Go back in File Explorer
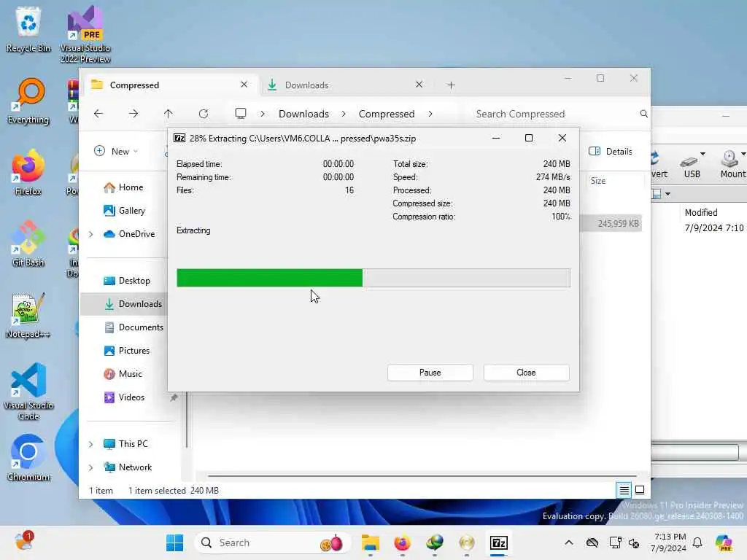Image resolution: width=747 pixels, height=560 pixels. [x=98, y=113]
